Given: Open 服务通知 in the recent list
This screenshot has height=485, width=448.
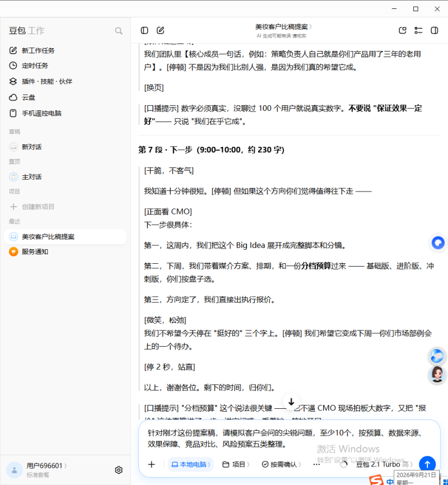Looking at the screenshot, I should pos(65,252).
